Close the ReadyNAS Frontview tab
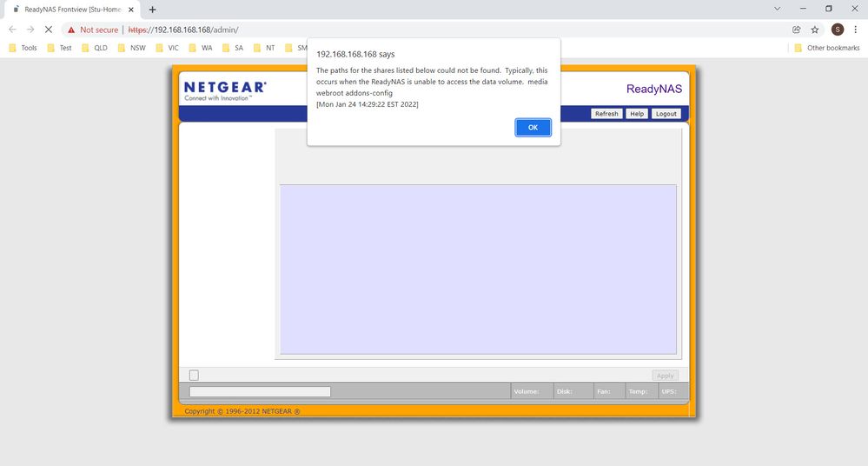This screenshot has width=868, height=466. pos(131,10)
